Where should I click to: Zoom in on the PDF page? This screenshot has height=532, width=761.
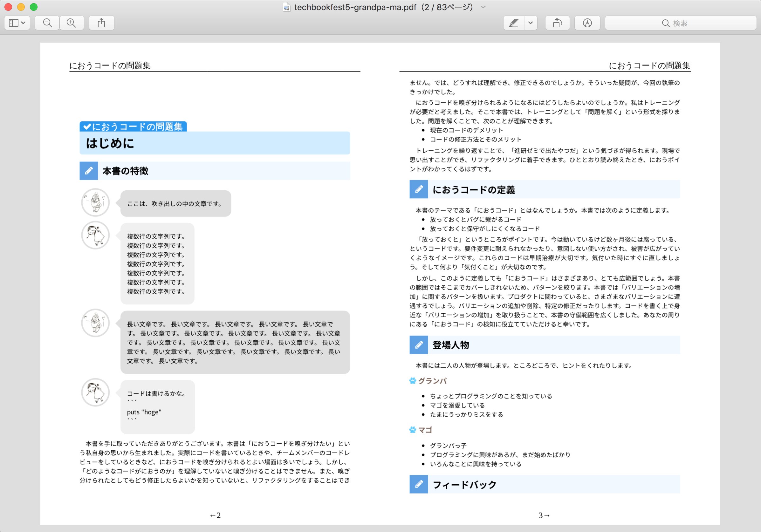point(71,23)
